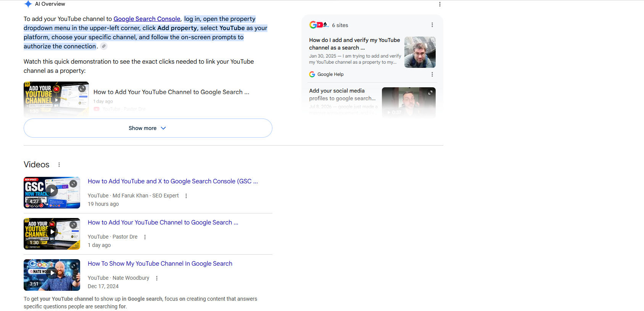Click the AI Overview sparkle icon
The width and height of the screenshot is (644, 311).
pos(28,4)
